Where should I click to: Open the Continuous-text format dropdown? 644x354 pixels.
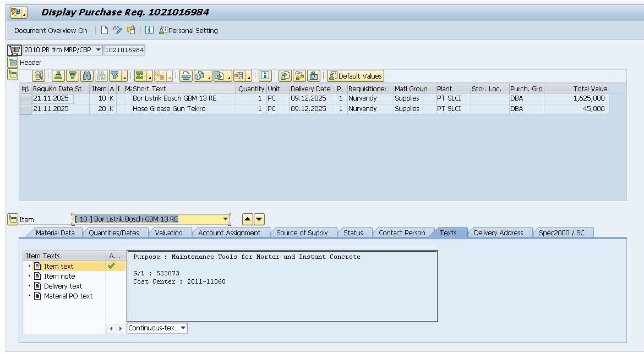(x=183, y=328)
